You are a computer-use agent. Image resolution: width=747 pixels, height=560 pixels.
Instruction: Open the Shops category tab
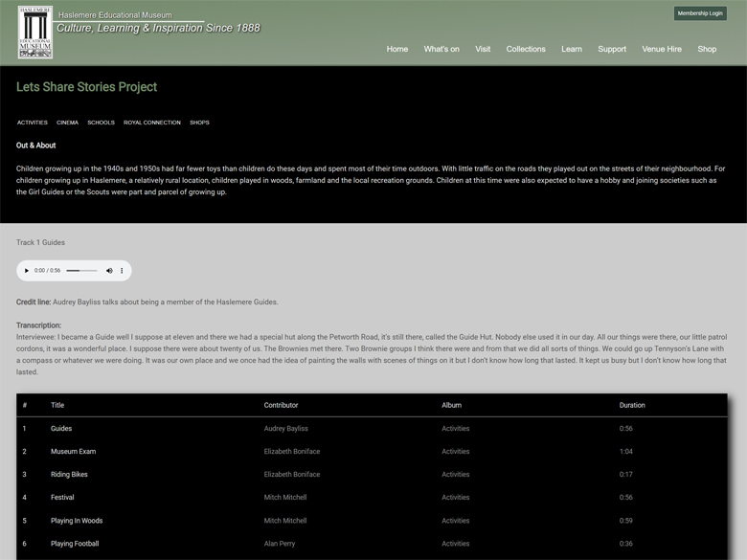199,123
